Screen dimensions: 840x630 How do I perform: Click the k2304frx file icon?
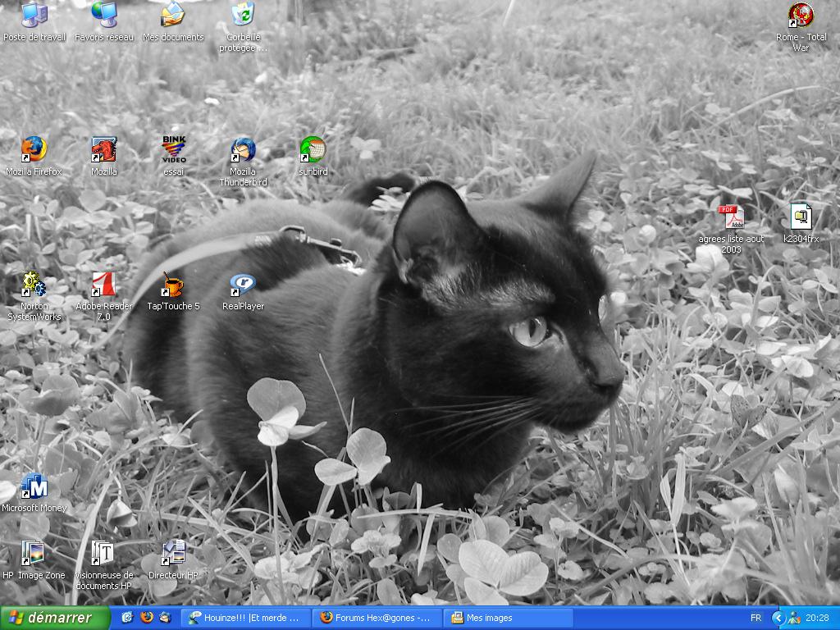(801, 217)
